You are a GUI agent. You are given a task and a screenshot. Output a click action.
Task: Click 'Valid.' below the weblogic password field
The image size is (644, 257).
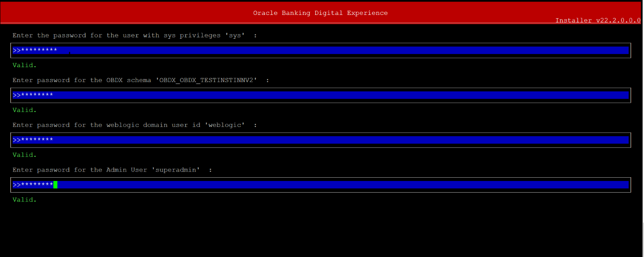coord(25,155)
